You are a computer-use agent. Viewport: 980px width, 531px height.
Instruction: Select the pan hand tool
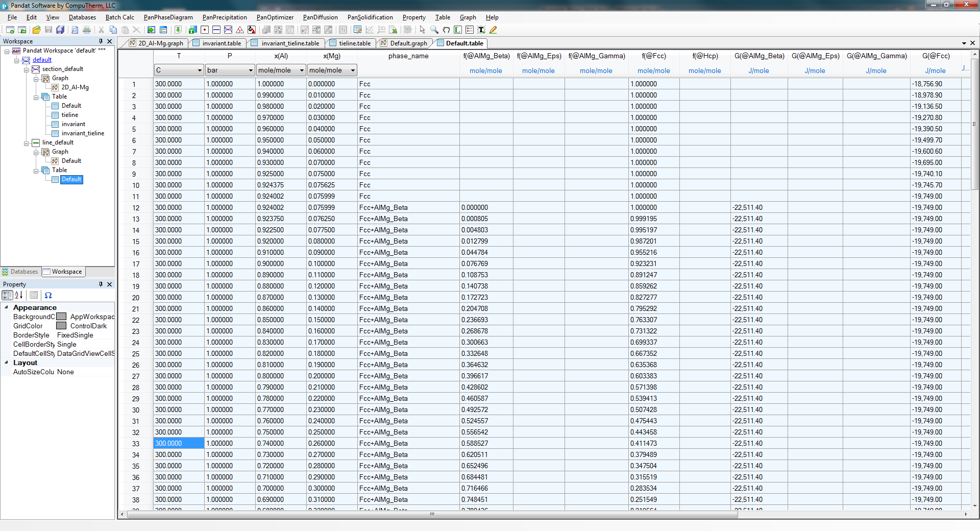point(446,30)
